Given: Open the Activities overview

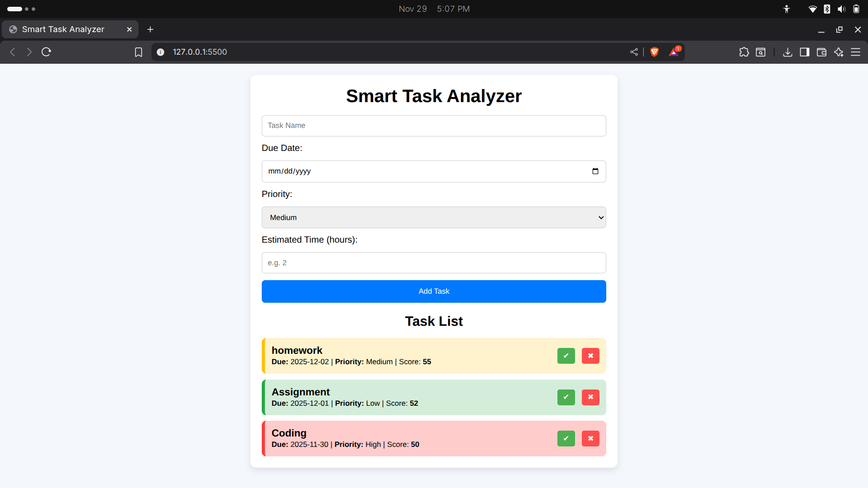Looking at the screenshot, I should (21, 9).
